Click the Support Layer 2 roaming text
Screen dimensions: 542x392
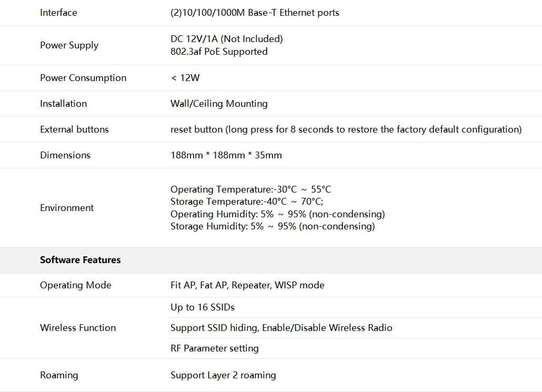pos(223,375)
